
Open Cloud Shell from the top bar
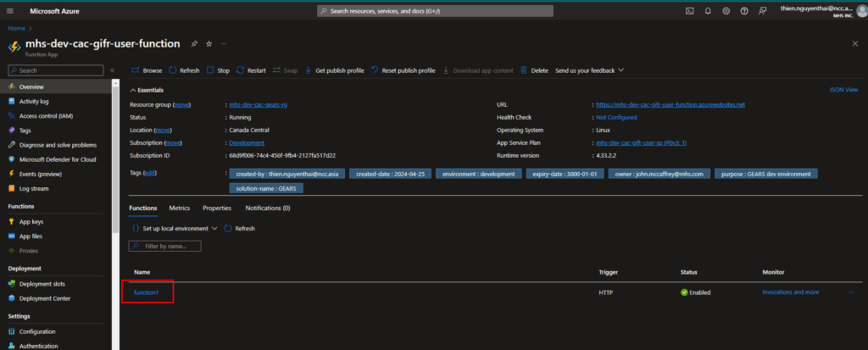coord(689,10)
